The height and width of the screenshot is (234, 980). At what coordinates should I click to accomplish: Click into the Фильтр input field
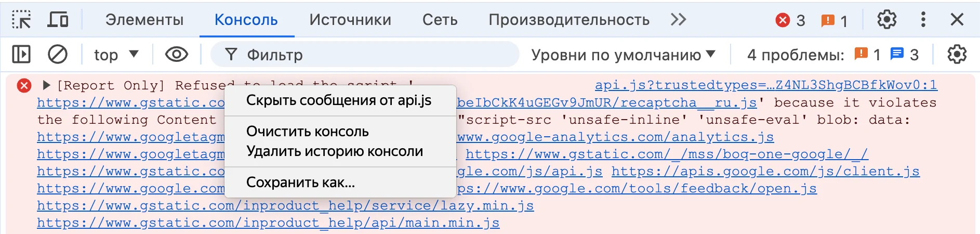pos(365,55)
